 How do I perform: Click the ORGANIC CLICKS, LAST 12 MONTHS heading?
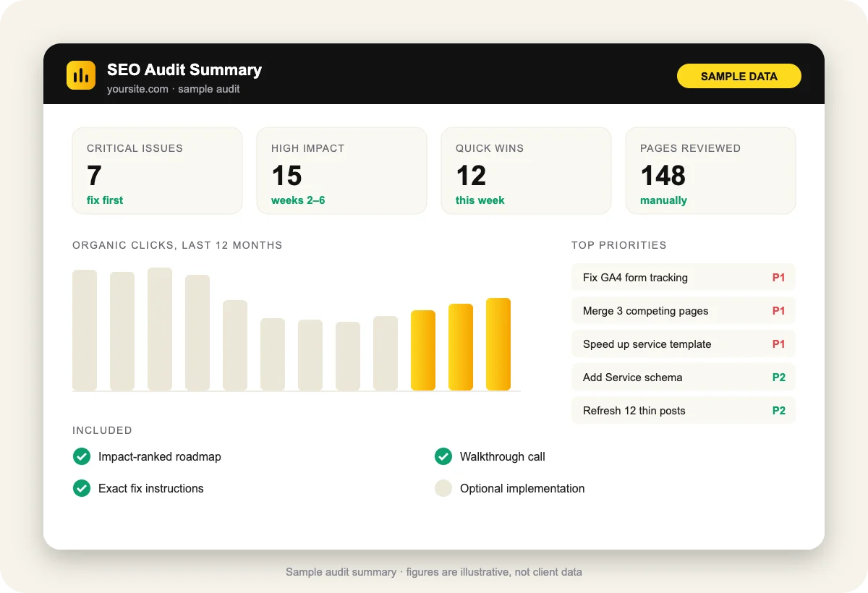click(x=177, y=245)
